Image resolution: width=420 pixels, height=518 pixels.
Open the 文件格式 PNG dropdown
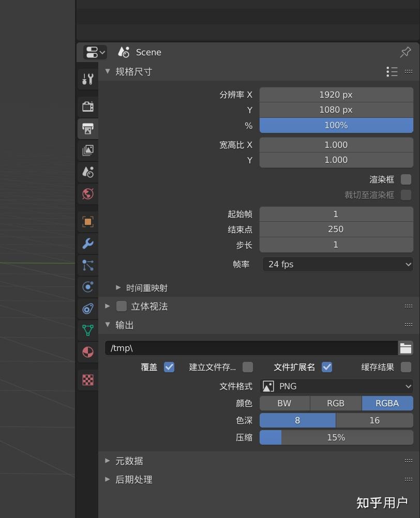pos(336,386)
